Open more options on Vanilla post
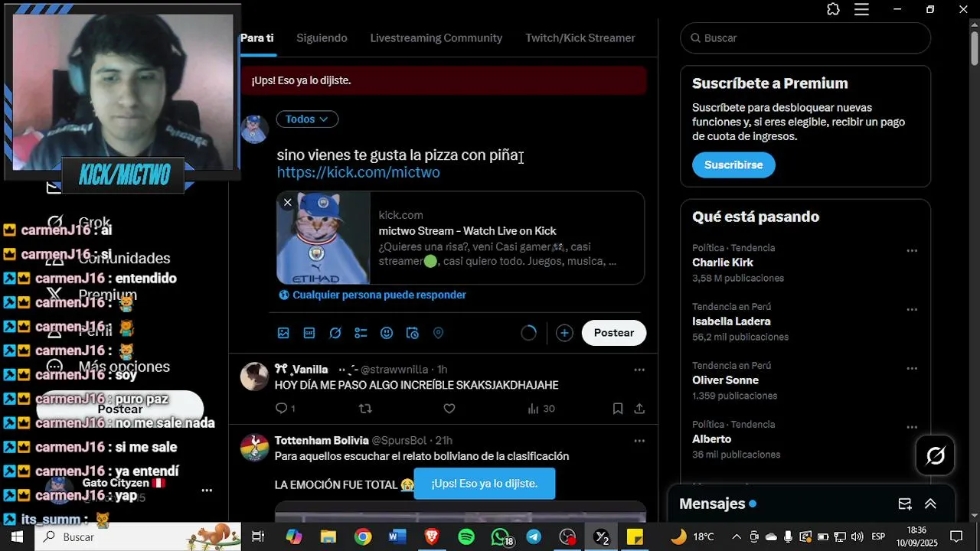Viewport: 980px width, 551px height. 639,370
